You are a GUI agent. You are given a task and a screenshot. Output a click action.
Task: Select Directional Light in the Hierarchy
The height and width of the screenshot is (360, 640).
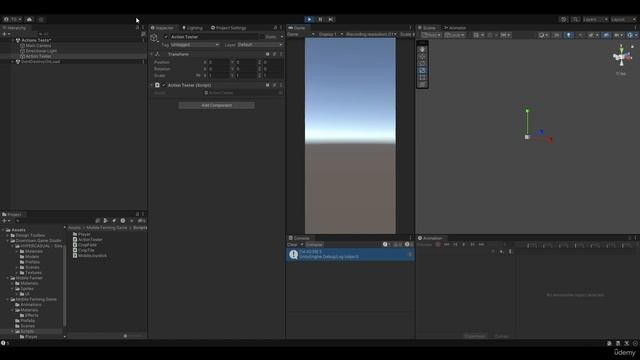point(41,51)
